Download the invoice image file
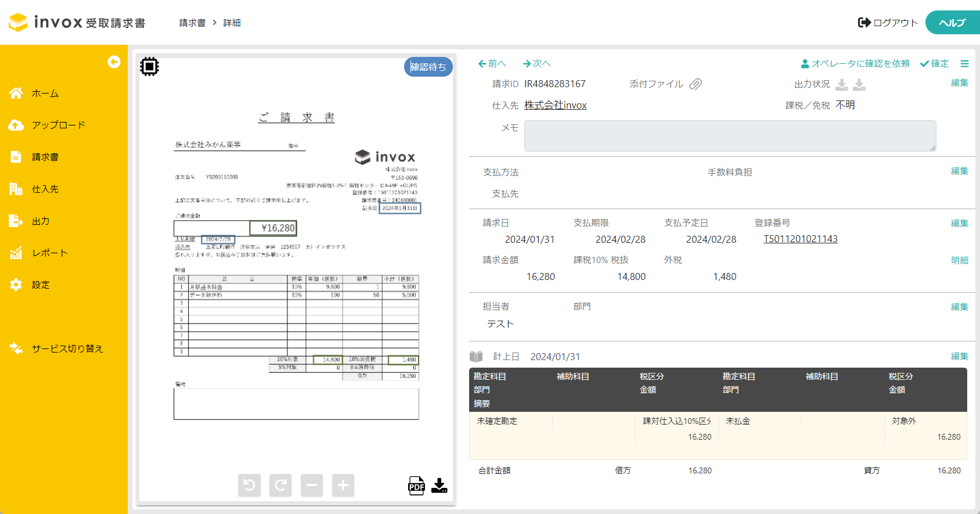The height and width of the screenshot is (514, 980). click(x=439, y=486)
